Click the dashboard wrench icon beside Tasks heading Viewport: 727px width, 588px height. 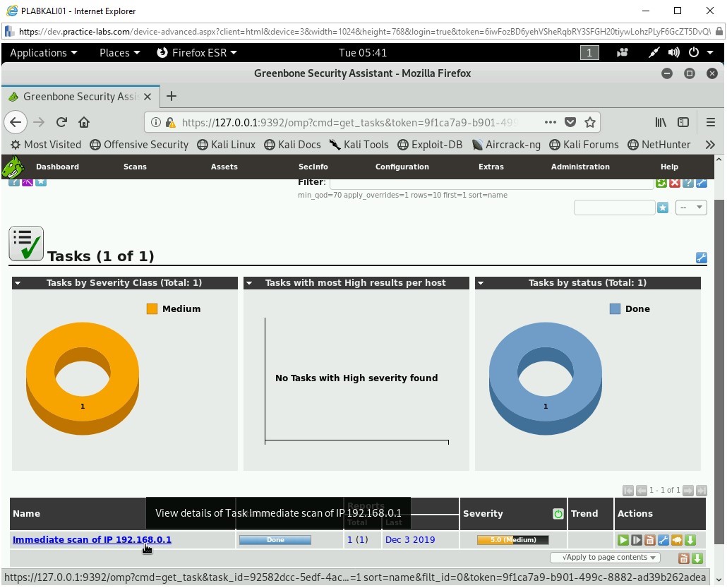pyautogui.click(x=701, y=258)
